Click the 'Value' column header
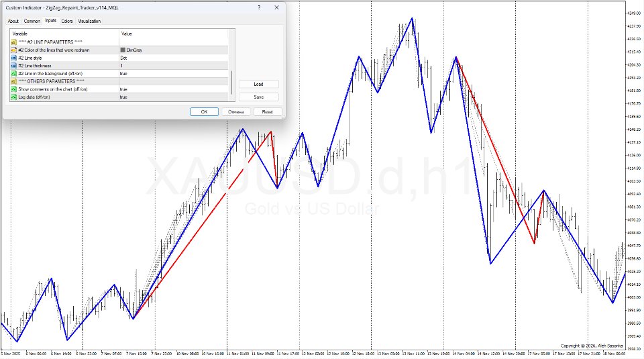The height and width of the screenshot is (359, 644). [127, 34]
